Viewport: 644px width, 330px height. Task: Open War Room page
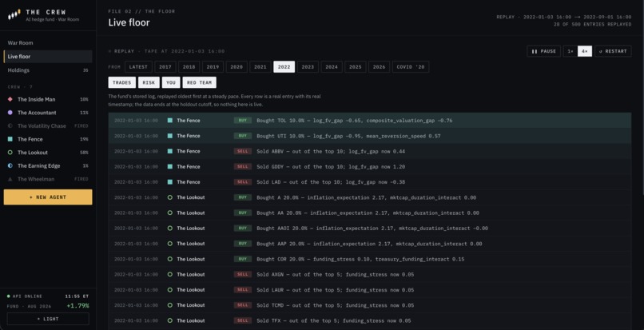[48, 43]
